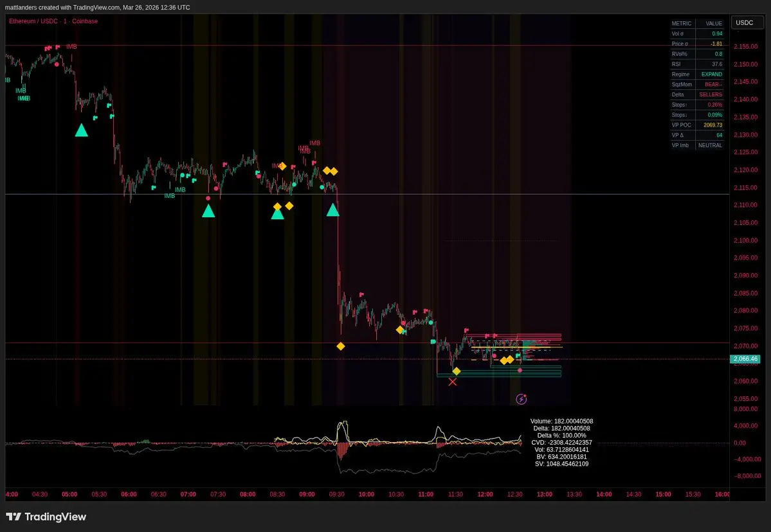Click the 12:30 time axis label

515,495
